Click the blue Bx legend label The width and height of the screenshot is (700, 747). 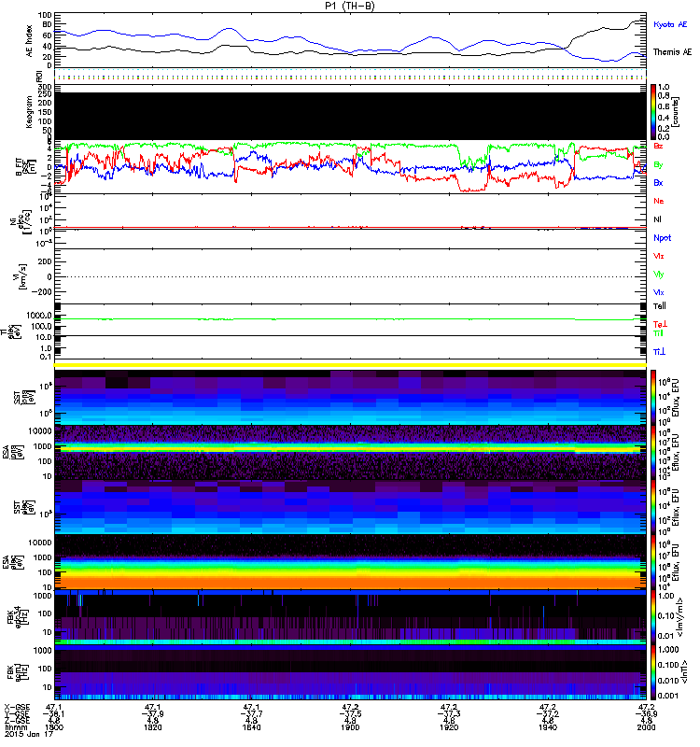(659, 183)
